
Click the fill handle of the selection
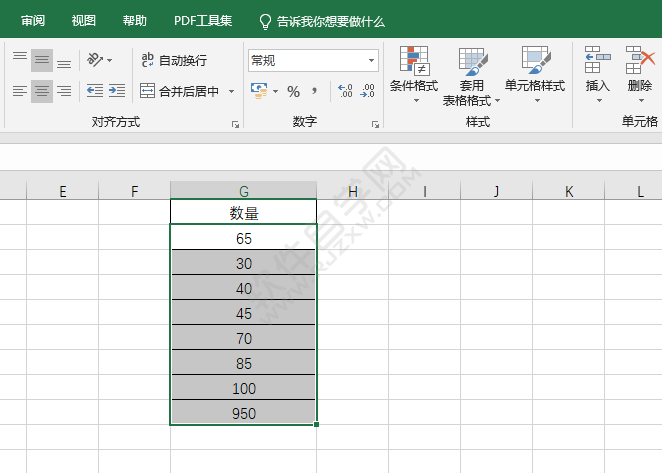point(317,424)
